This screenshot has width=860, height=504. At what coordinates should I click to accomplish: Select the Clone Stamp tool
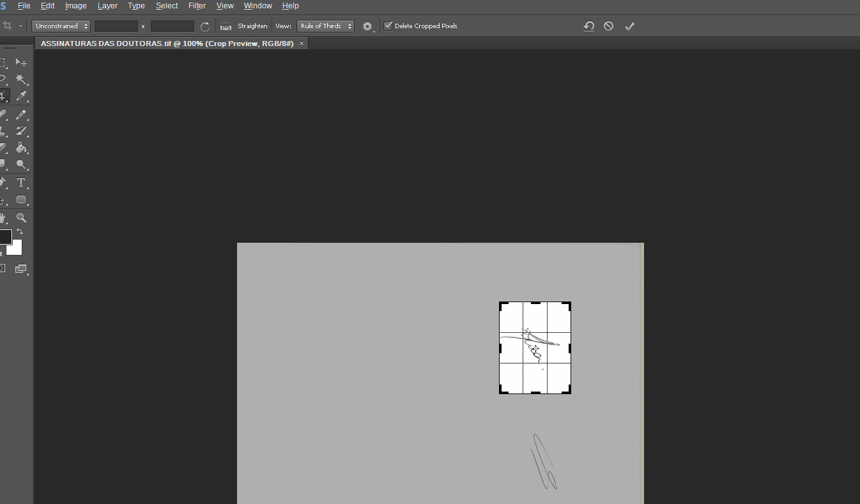(x=3, y=131)
